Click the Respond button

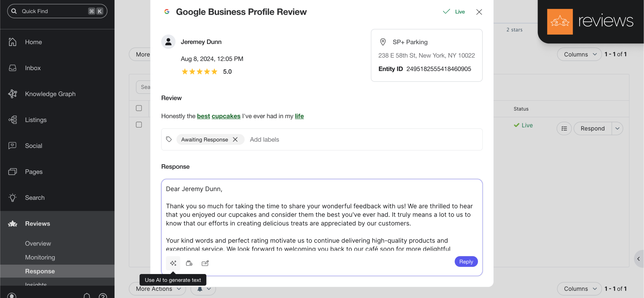pos(592,128)
